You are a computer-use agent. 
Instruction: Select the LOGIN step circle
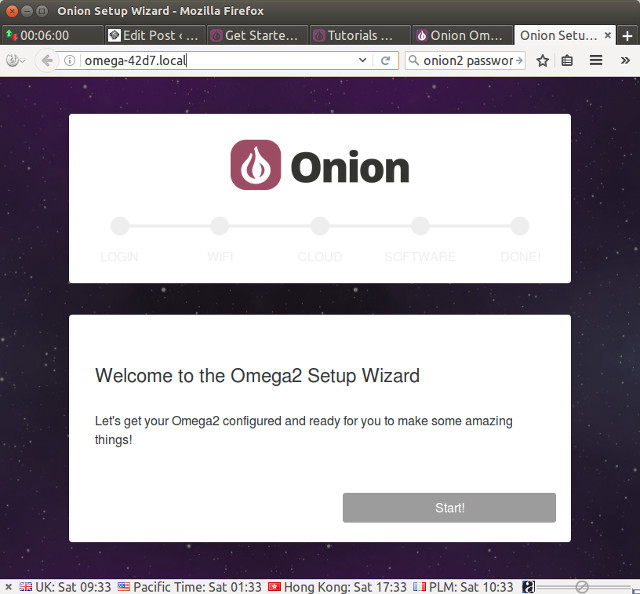120,226
